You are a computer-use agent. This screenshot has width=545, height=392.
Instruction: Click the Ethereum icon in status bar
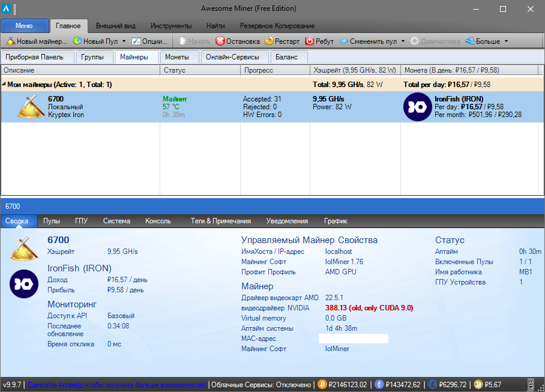(379, 384)
